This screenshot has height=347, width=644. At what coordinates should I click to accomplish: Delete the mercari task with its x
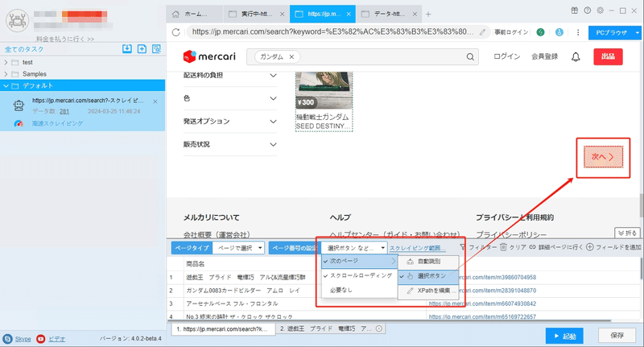tap(155, 101)
